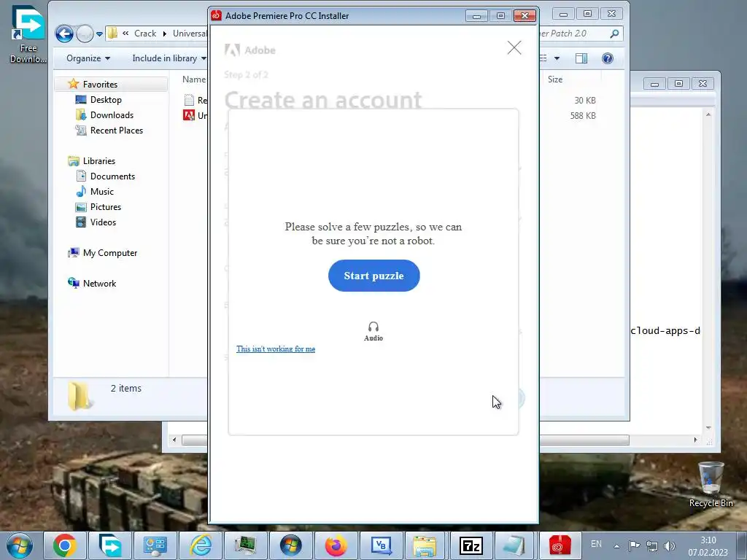
Task: Expand the change view options arrow
Action: tap(557, 58)
